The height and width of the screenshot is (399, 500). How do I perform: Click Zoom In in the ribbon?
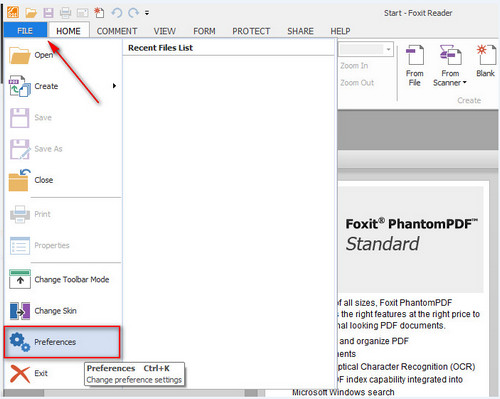354,66
